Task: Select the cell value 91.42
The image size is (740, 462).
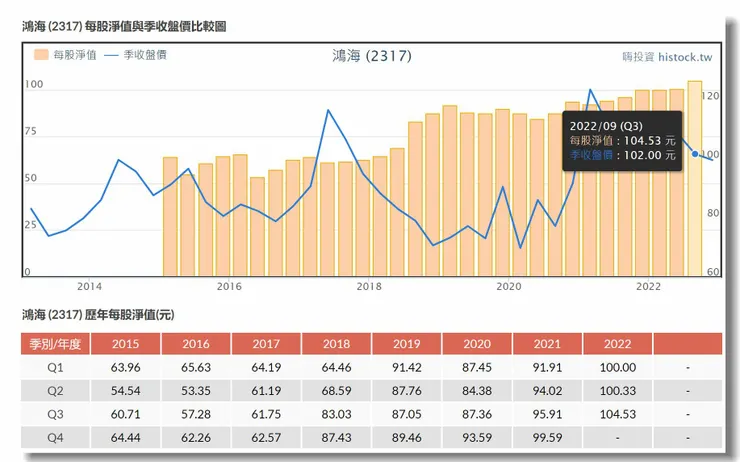Action: pyautogui.click(x=407, y=368)
